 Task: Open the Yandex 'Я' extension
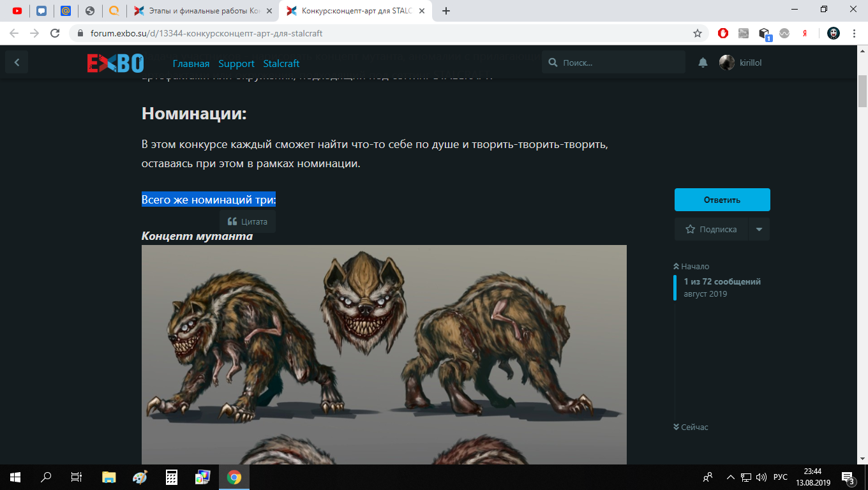point(805,33)
